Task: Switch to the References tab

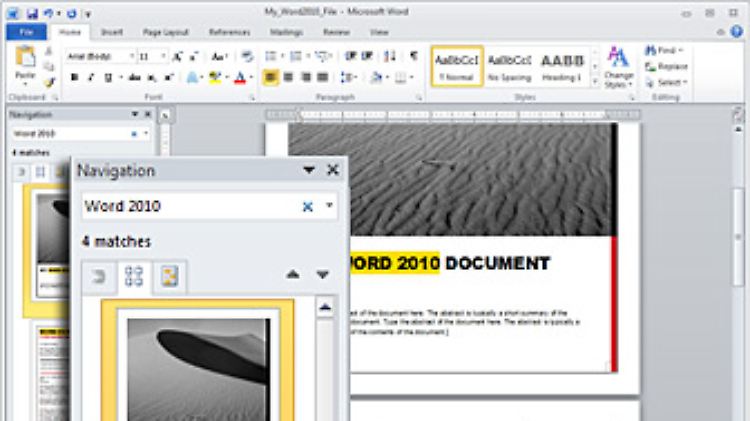Action: pyautogui.click(x=230, y=32)
